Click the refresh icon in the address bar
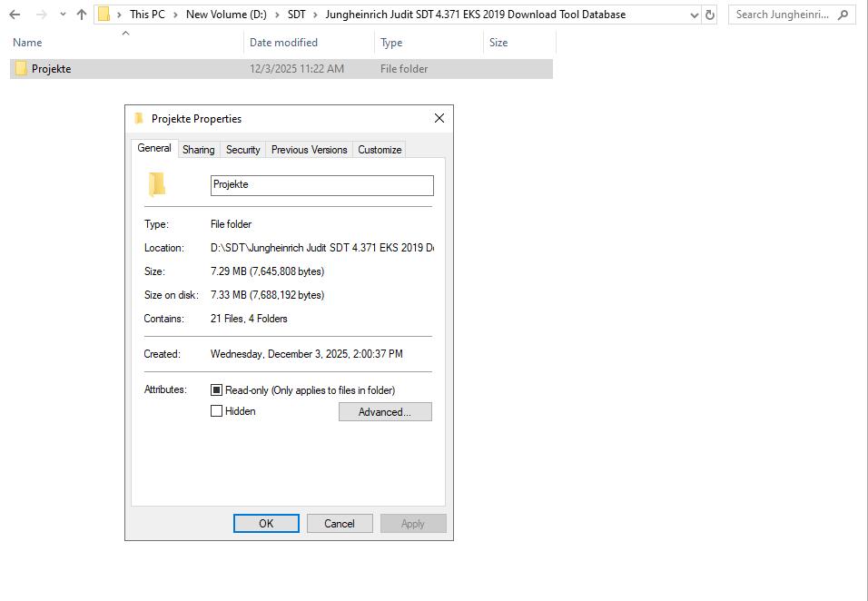The image size is (868, 601). (711, 15)
